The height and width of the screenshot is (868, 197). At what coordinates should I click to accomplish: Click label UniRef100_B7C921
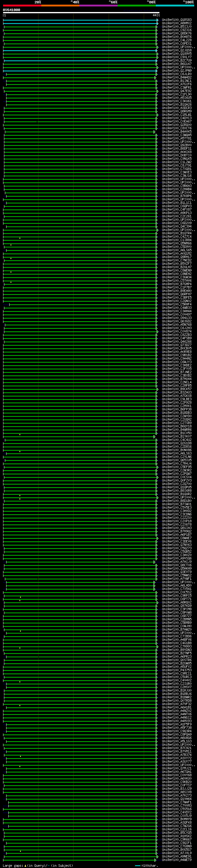pyautogui.click(x=177, y=748)
